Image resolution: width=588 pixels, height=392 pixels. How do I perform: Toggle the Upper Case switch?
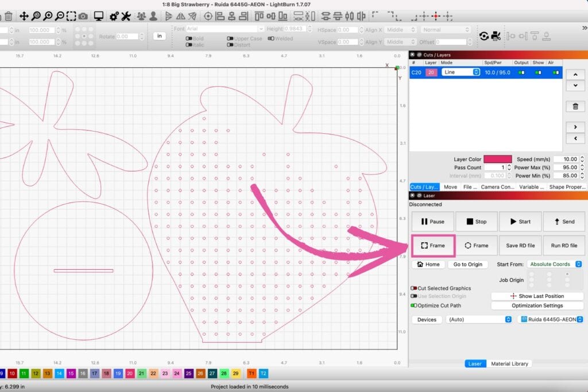coord(230,38)
